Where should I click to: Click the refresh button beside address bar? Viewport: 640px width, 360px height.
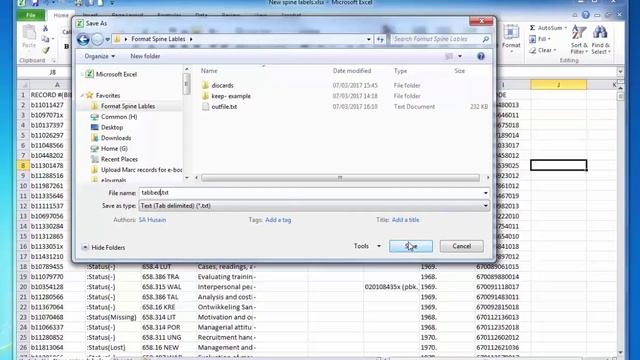click(x=380, y=39)
